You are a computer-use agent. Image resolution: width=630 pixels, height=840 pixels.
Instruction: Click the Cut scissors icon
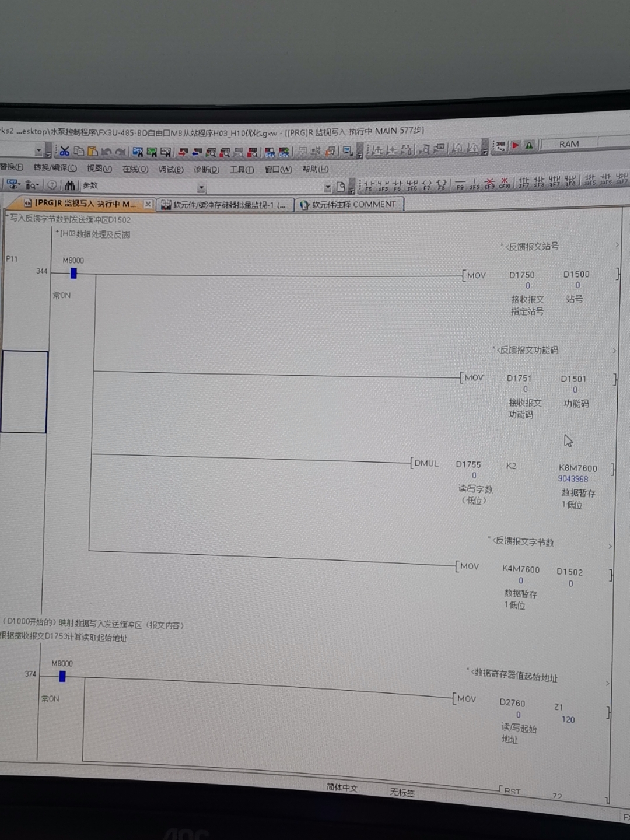click(x=64, y=152)
